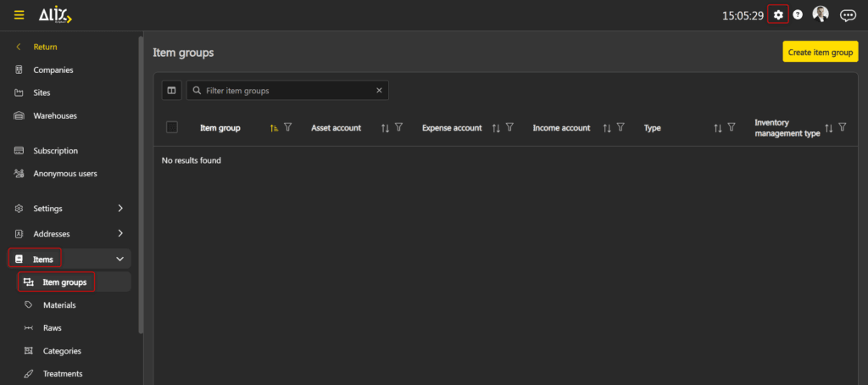Filter the Item group column
This screenshot has height=385, width=868.
[x=288, y=127]
